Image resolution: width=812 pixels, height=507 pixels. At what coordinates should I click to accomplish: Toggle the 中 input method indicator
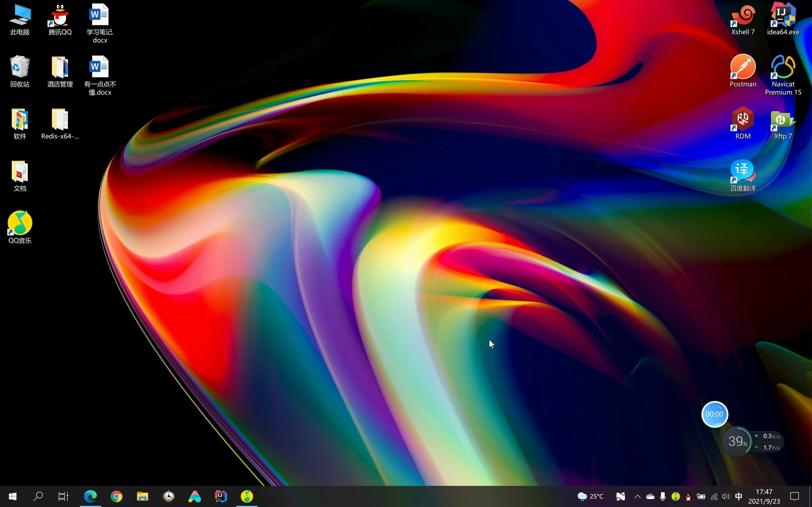738,496
